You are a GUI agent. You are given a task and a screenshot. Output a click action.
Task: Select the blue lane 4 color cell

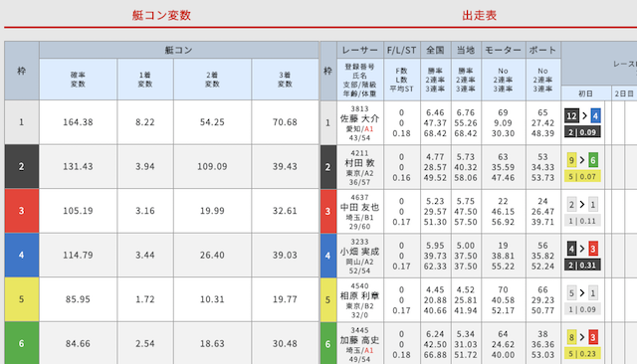pos(22,255)
